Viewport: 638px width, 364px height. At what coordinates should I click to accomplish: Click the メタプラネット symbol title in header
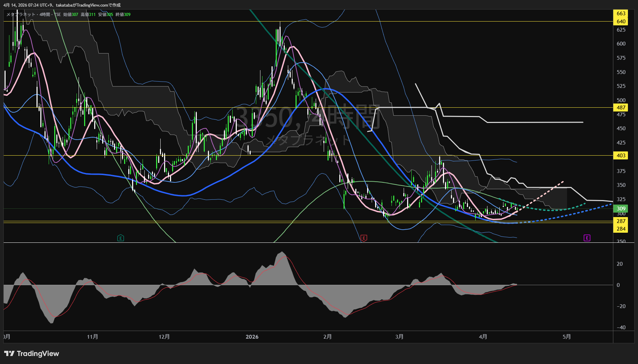21,15
